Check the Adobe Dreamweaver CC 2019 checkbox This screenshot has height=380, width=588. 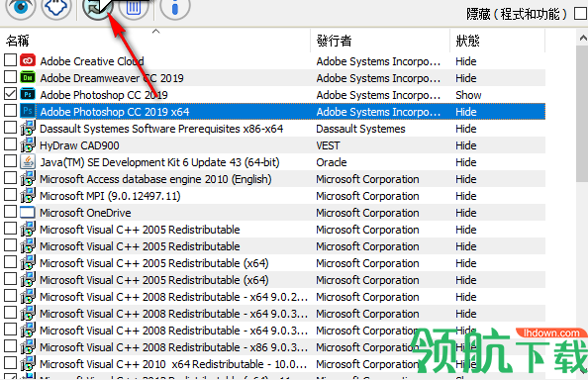(11, 77)
